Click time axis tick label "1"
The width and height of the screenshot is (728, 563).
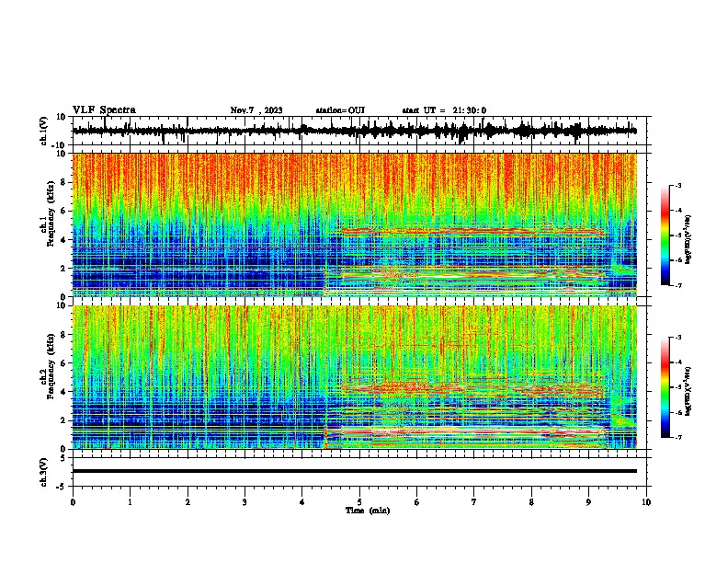[130, 502]
